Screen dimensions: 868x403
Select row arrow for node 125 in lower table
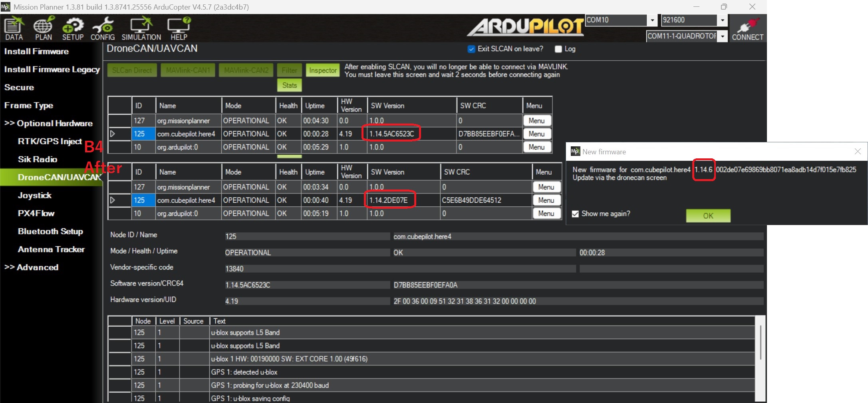(x=113, y=200)
